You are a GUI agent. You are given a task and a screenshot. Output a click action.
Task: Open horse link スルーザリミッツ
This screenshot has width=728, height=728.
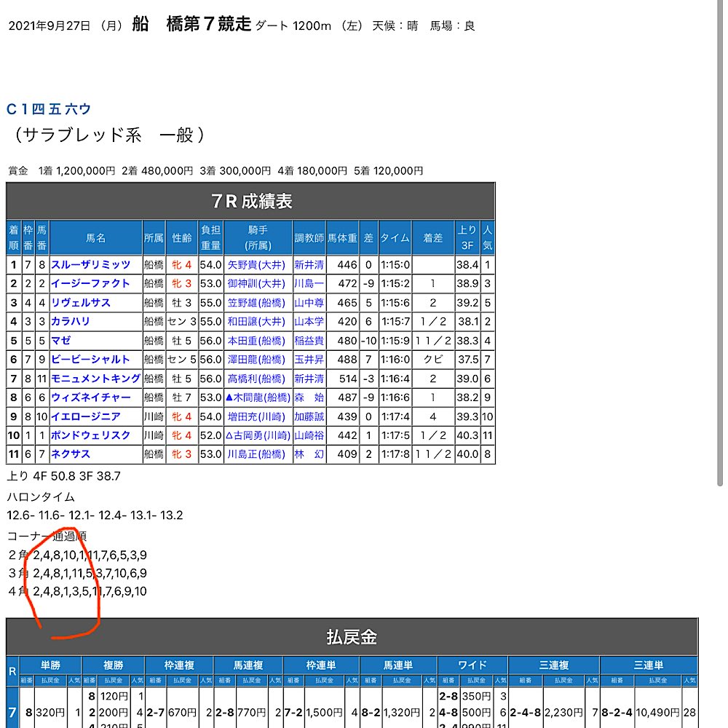91,265
